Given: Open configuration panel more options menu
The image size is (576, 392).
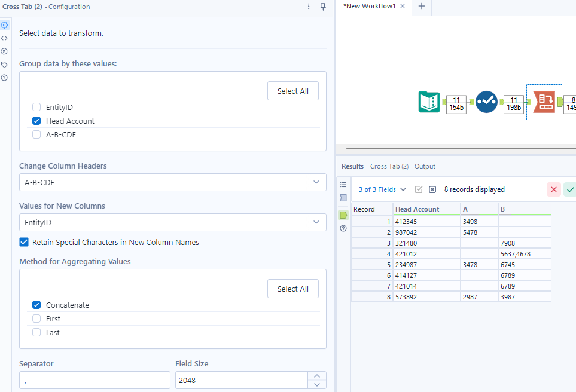Looking at the screenshot, I should (309, 6).
